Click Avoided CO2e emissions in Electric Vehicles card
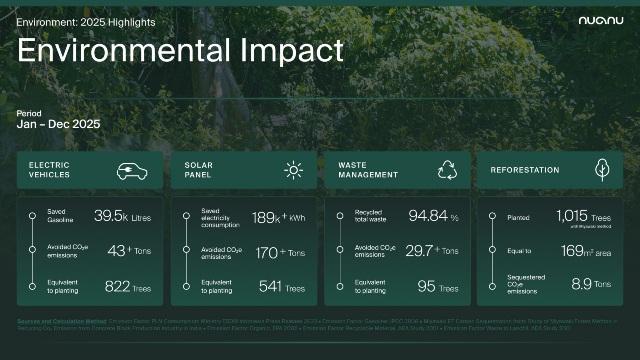Image resolution: width=640 pixels, height=360 pixels. (x=67, y=251)
